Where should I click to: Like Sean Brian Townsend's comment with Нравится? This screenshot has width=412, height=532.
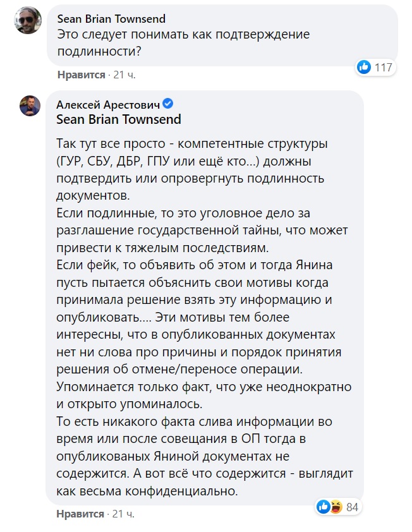[x=81, y=75]
